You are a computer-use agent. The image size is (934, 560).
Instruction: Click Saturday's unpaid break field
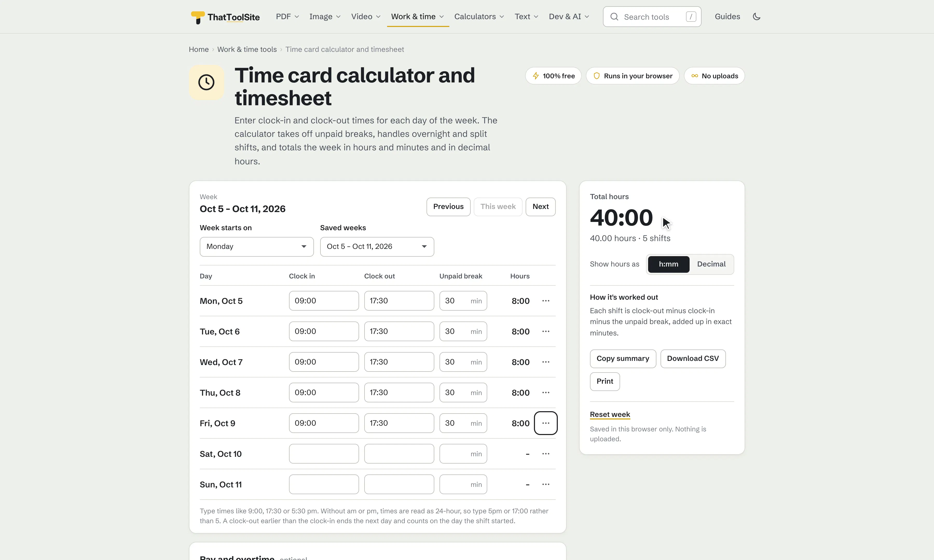463,454
